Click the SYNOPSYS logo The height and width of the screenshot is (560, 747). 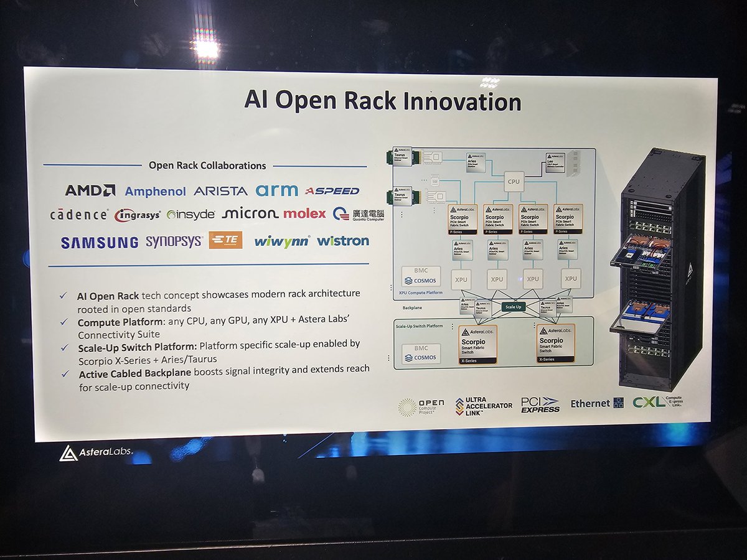click(x=174, y=242)
